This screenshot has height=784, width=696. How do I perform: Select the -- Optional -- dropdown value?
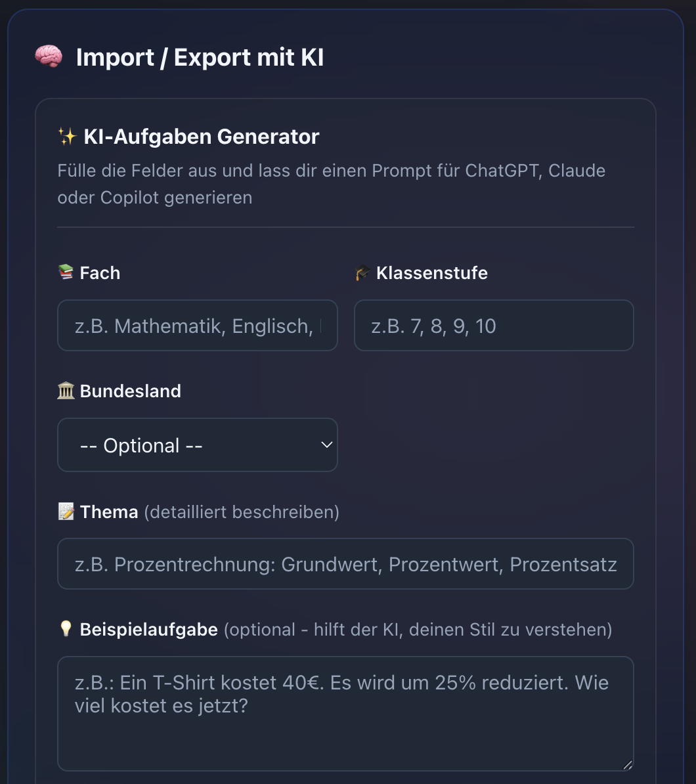[x=140, y=445]
